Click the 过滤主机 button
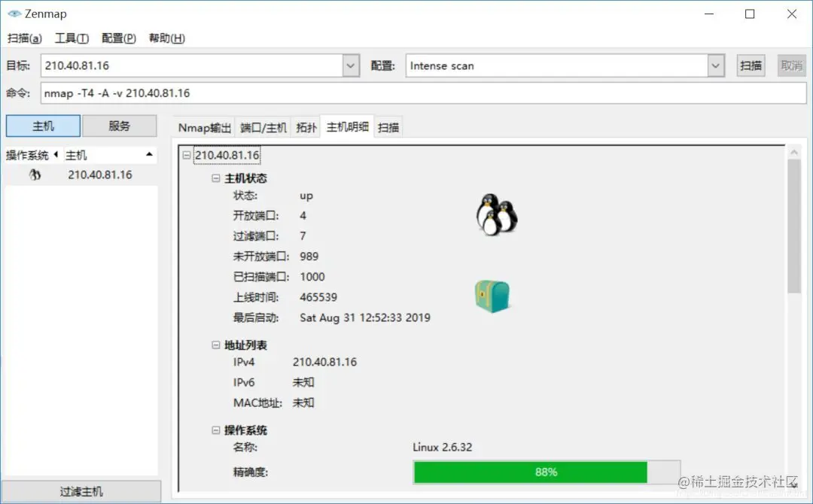This screenshot has height=504, width=813. point(81,491)
